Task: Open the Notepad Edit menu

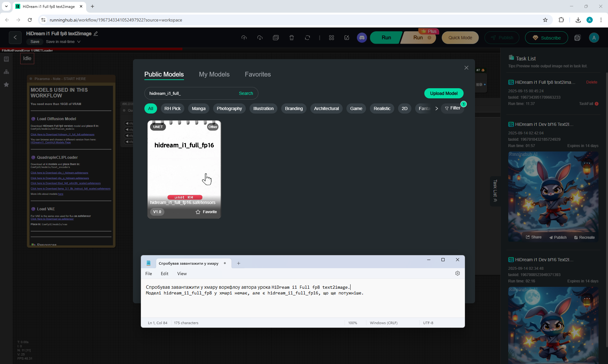Action: [164, 274]
